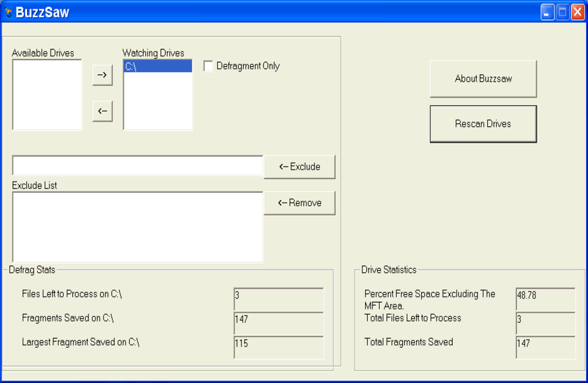The height and width of the screenshot is (383, 588).
Task: Click the Files Left to Process on C:\ value field
Action: (278, 299)
